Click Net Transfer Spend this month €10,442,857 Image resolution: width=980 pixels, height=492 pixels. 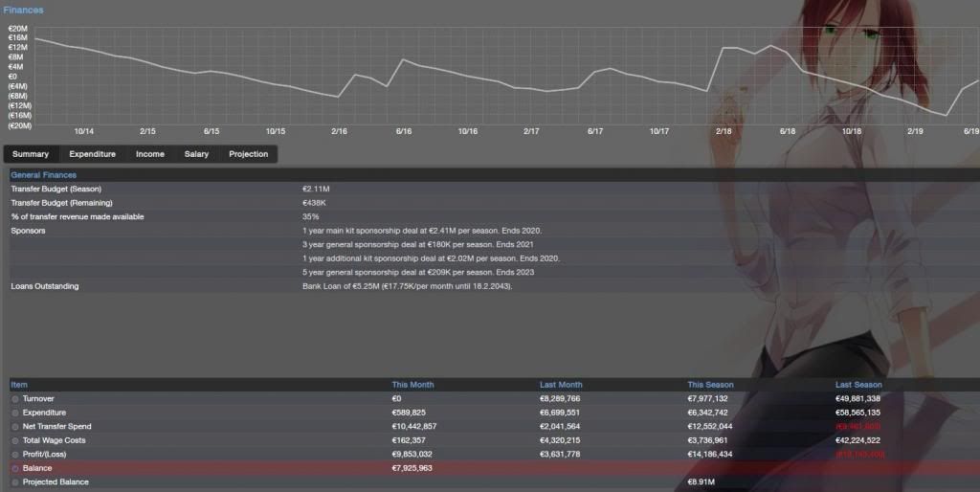click(414, 426)
